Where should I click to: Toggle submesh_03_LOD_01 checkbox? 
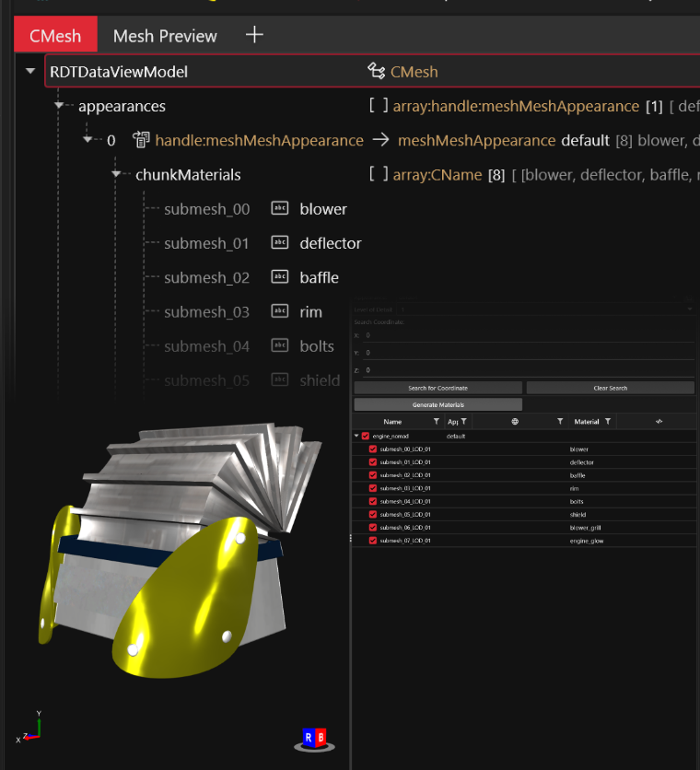(x=373, y=488)
